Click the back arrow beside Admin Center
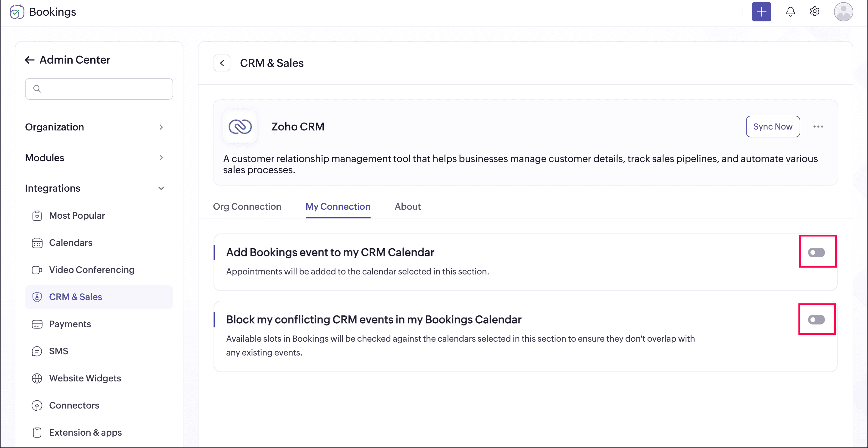 pyautogui.click(x=30, y=60)
